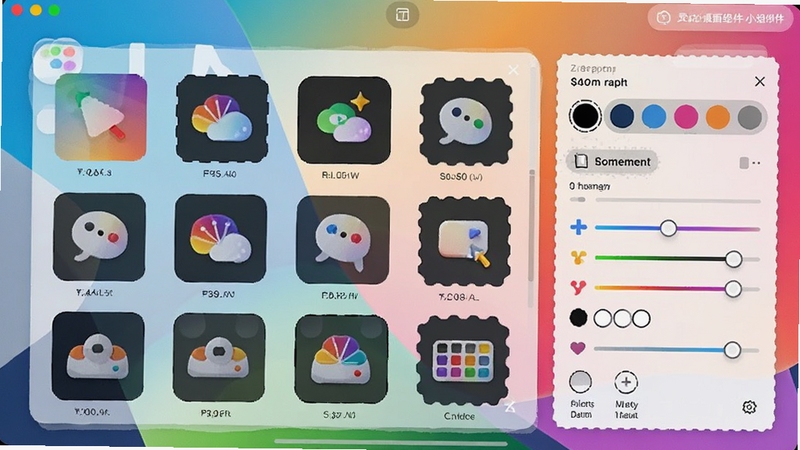Image resolution: width=800 pixels, height=450 pixels.
Task: Open the colorful grid icon labeled Cnidce
Action: (x=463, y=361)
